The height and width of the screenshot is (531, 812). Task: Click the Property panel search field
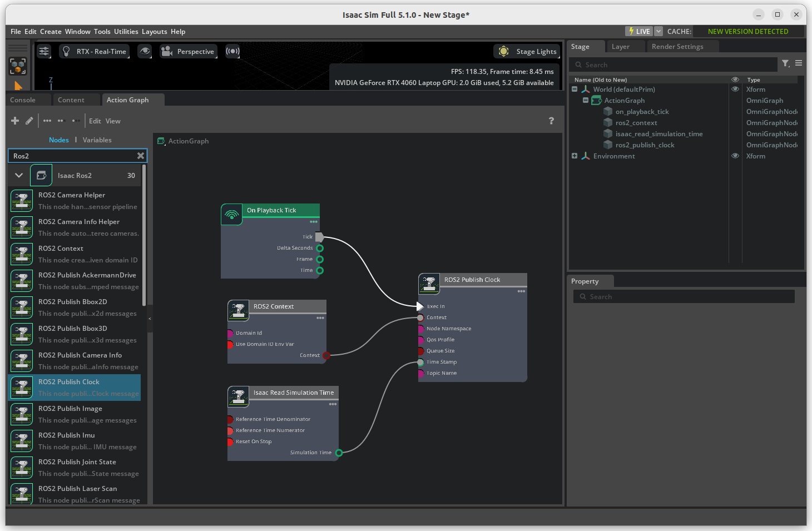click(x=684, y=297)
